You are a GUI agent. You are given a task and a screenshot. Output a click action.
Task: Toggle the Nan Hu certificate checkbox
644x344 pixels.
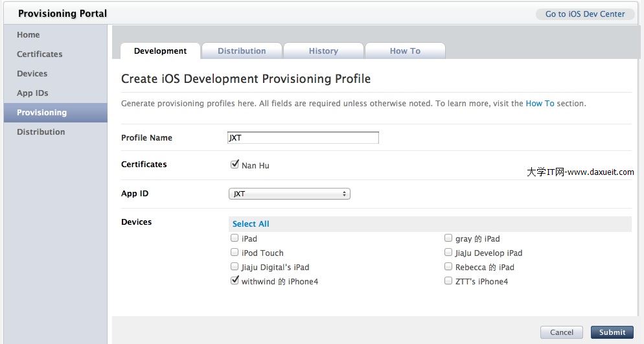[x=235, y=165]
